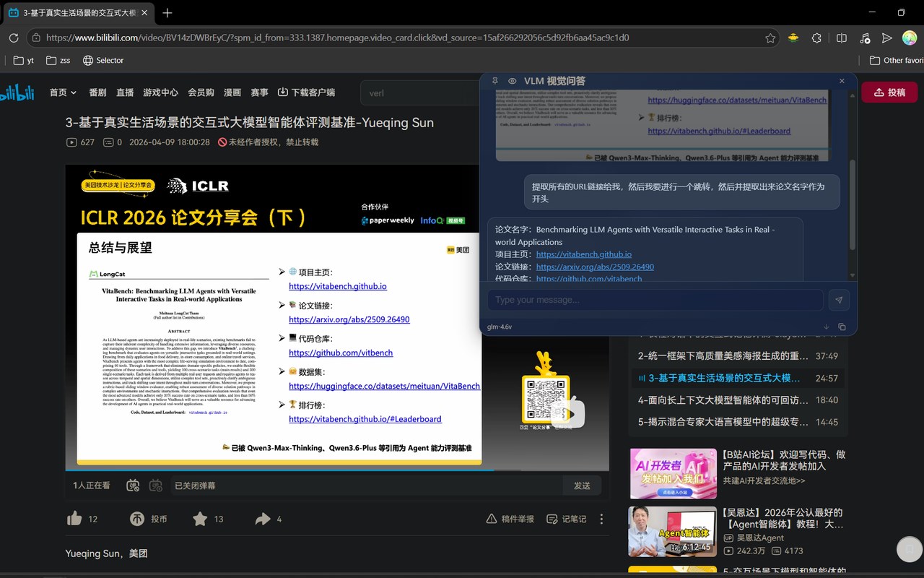Screen dimensions: 924x578
Task: Open danmaku settings icon
Action: (x=156, y=486)
